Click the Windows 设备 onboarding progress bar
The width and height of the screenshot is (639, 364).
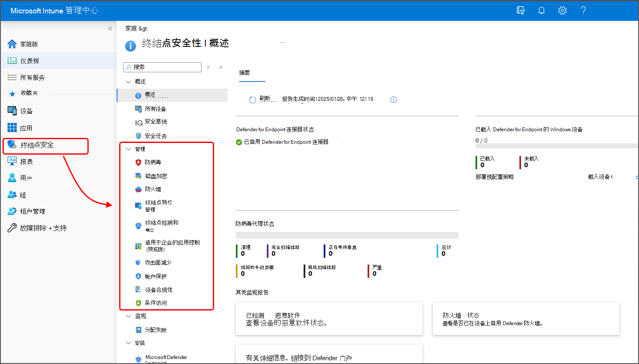(557, 146)
